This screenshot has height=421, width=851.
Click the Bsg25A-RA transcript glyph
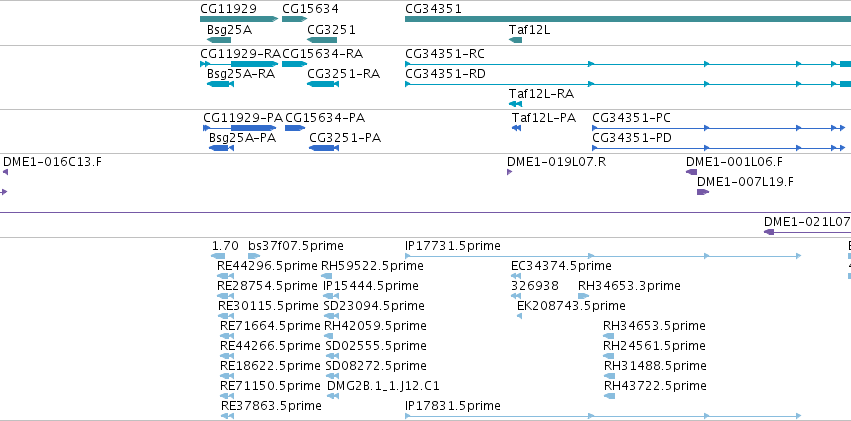(x=220, y=84)
